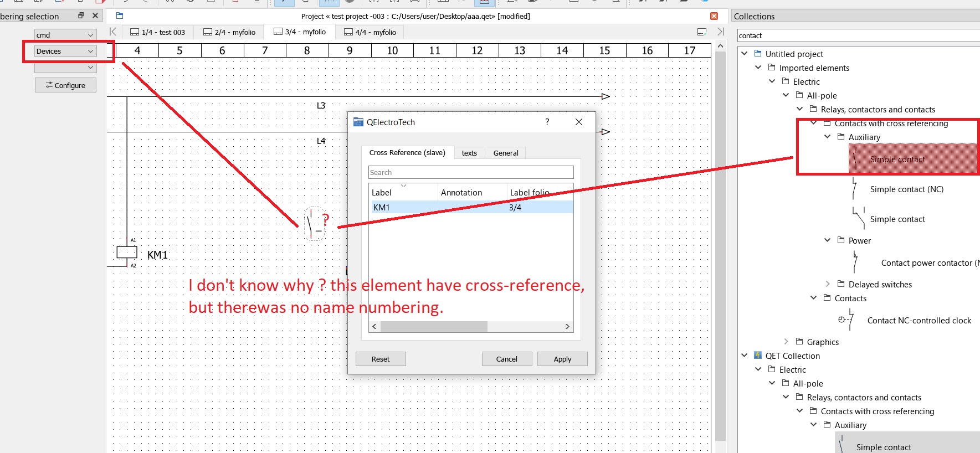Open the cmd combo box

click(x=65, y=35)
